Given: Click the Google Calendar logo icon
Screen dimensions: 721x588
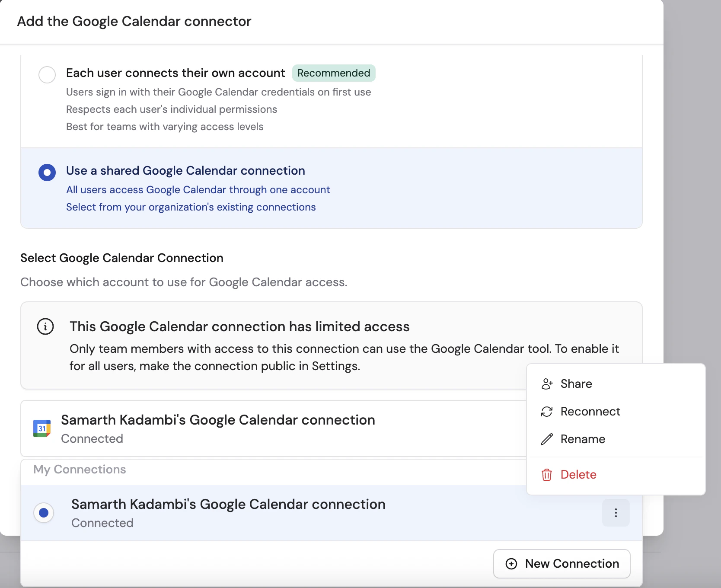Looking at the screenshot, I should pyautogui.click(x=42, y=428).
